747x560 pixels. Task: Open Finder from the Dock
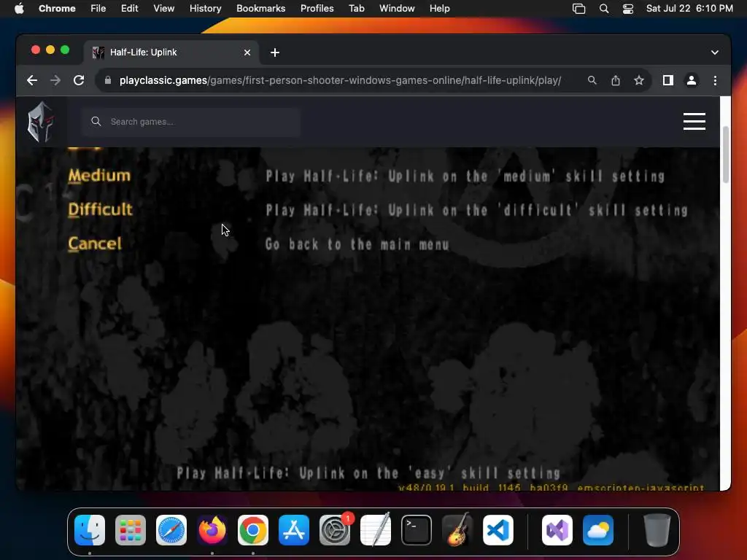(90, 530)
